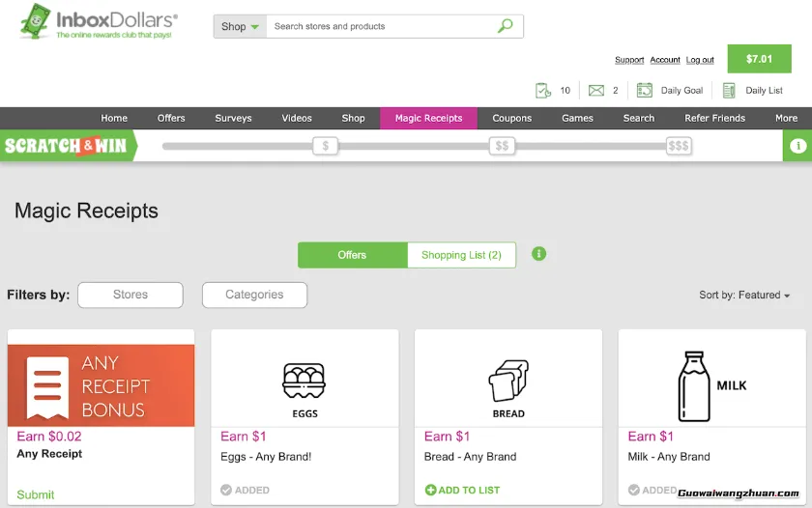Image resolution: width=812 pixels, height=508 pixels.
Task: Click the Daily List icon
Action: [x=729, y=91]
